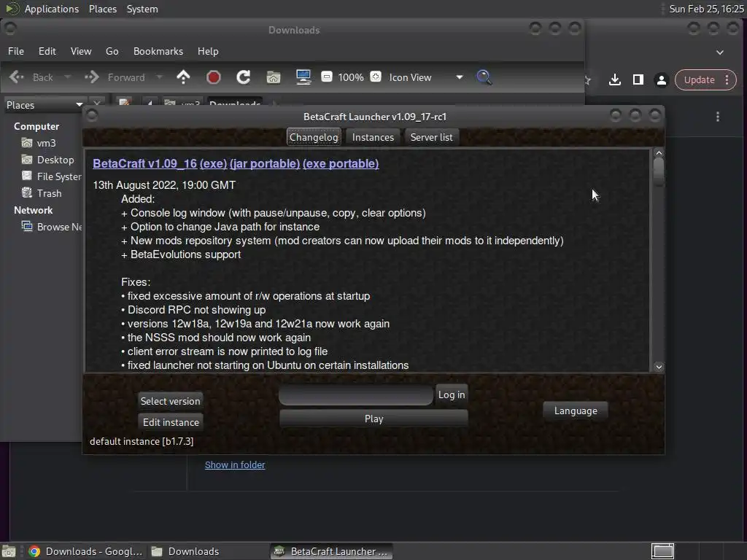Open the Icon View mode dropdown
The image size is (747, 560).
[x=426, y=77]
